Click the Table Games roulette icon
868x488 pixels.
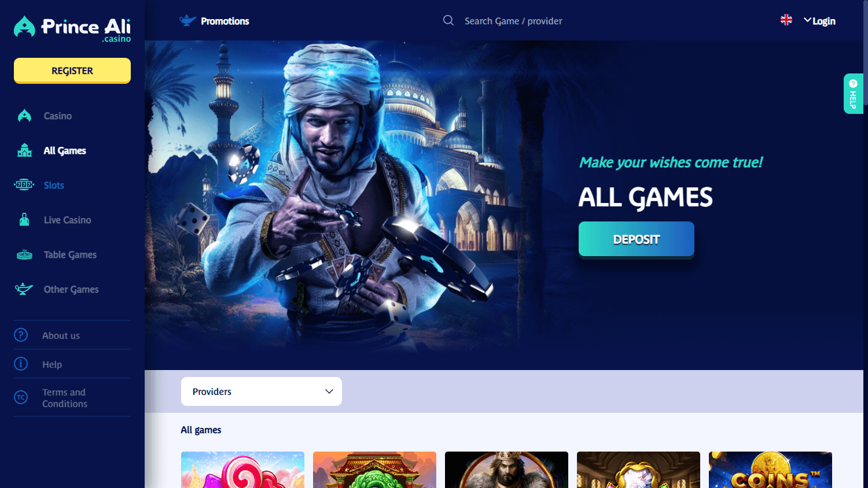[x=24, y=254]
